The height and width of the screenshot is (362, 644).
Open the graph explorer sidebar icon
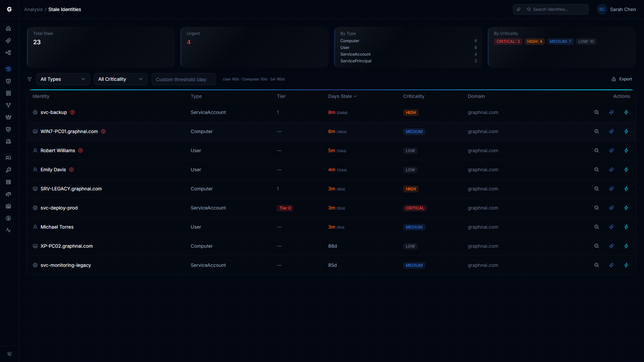click(8, 53)
